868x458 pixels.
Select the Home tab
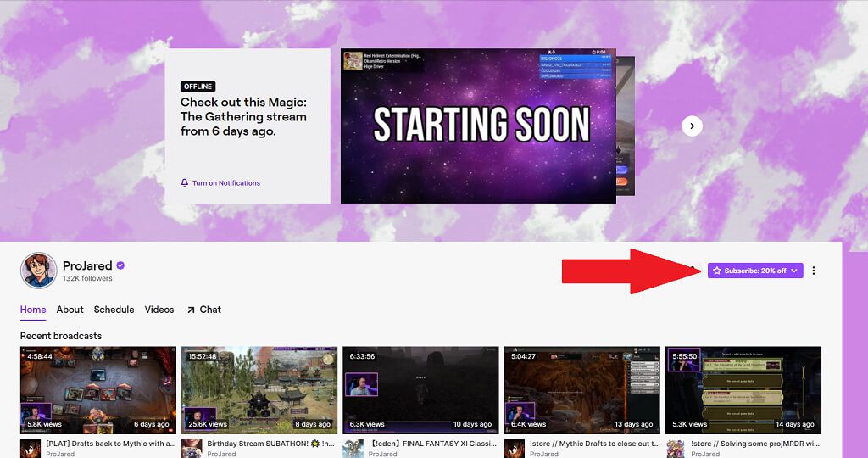(x=33, y=310)
